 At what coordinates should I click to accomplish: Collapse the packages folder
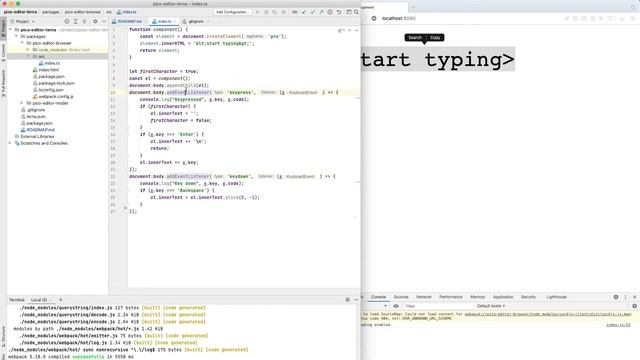pyautogui.click(x=17, y=36)
